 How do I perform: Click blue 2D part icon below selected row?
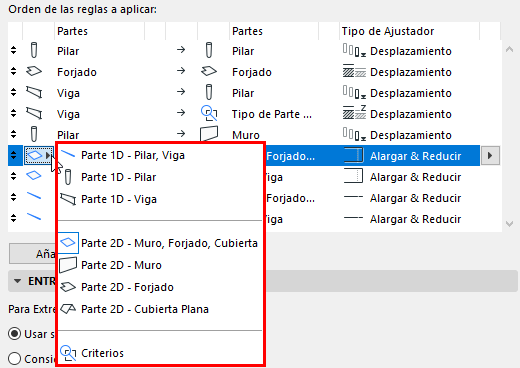click(34, 175)
